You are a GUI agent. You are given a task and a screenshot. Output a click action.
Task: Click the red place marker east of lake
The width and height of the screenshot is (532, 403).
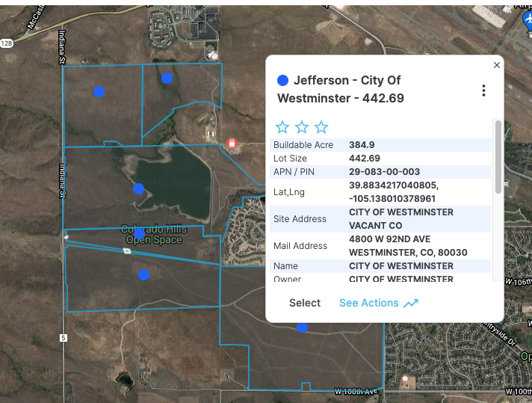pyautogui.click(x=232, y=143)
